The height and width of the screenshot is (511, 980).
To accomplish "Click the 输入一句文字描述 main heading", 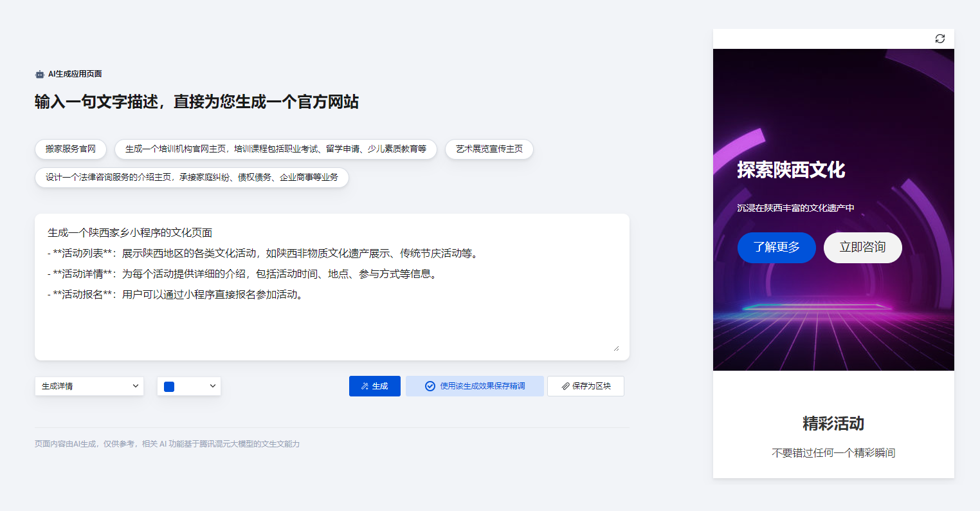I will pos(197,102).
